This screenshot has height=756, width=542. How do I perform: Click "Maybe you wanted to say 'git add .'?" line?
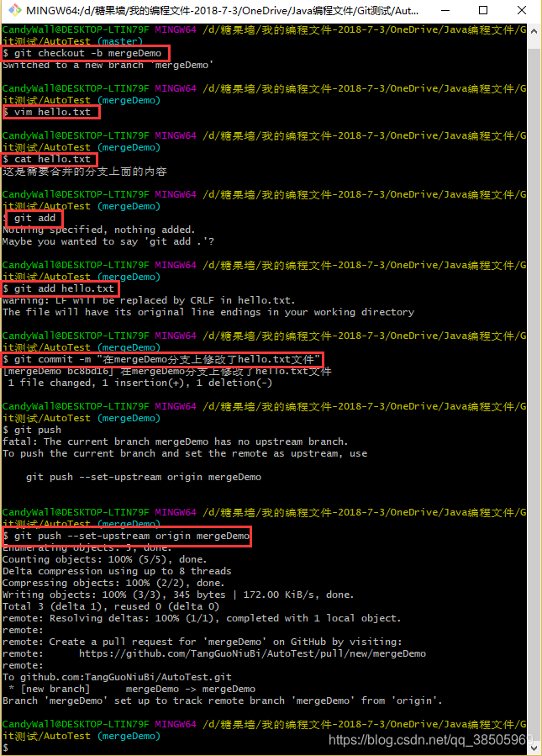(x=108, y=241)
